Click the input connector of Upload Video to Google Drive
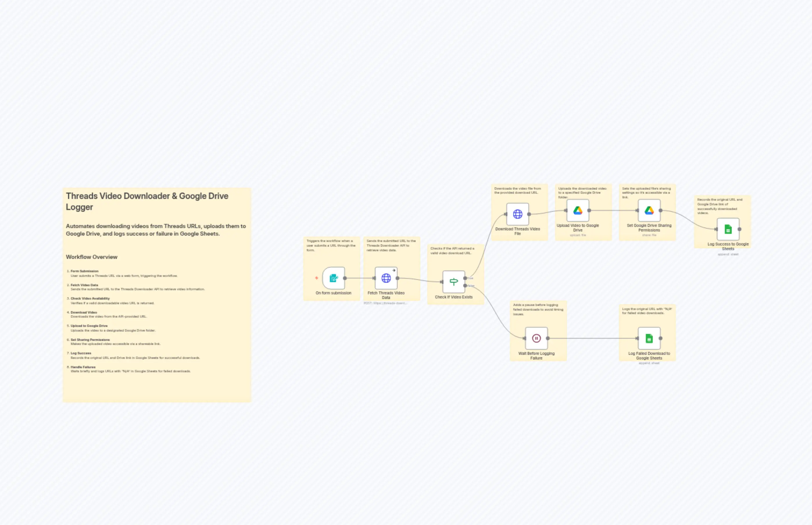 click(567, 210)
